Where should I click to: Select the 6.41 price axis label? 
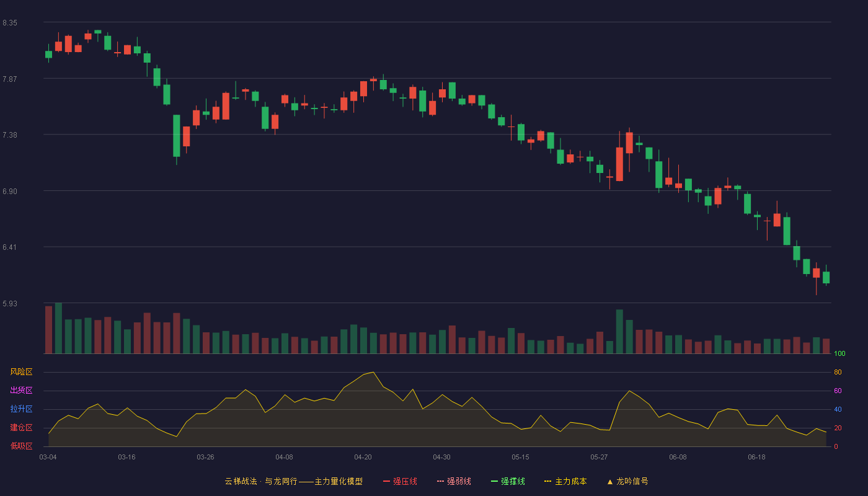click(x=10, y=247)
